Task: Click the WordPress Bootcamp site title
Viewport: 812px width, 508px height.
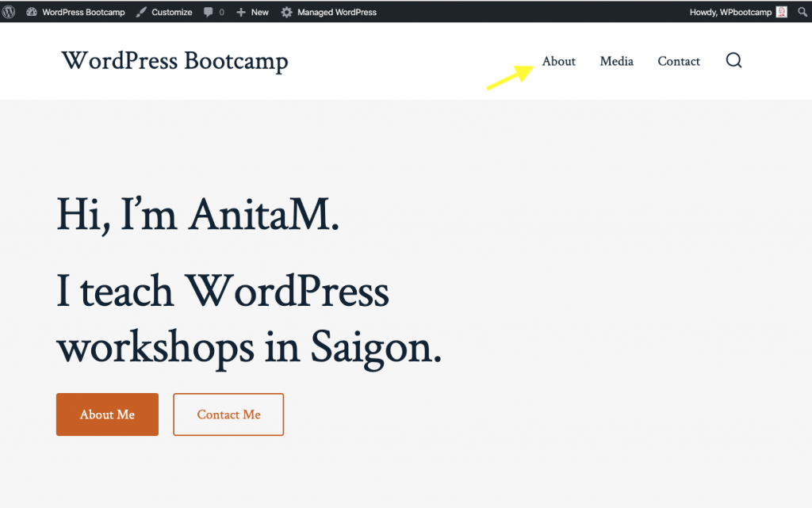Action: [174, 61]
